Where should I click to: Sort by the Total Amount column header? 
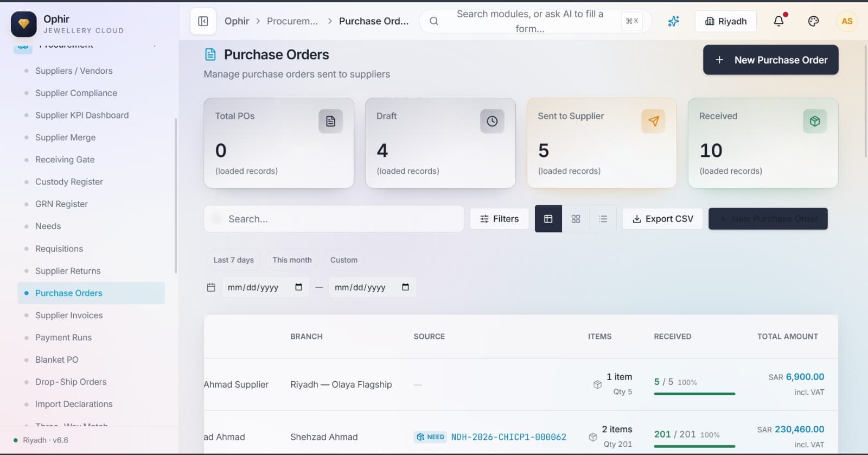coord(788,337)
